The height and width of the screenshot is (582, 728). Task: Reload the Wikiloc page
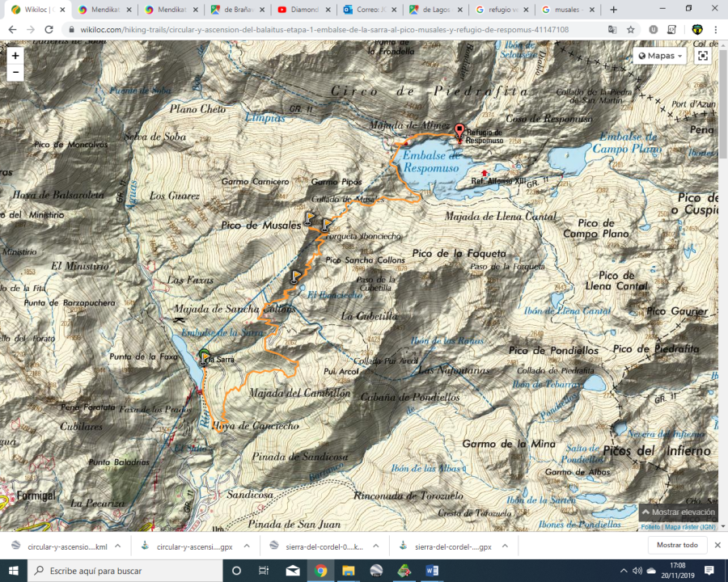[x=49, y=29]
